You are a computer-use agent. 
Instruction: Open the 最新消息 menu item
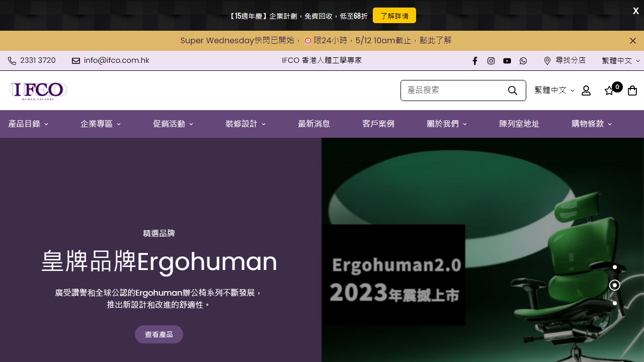314,124
